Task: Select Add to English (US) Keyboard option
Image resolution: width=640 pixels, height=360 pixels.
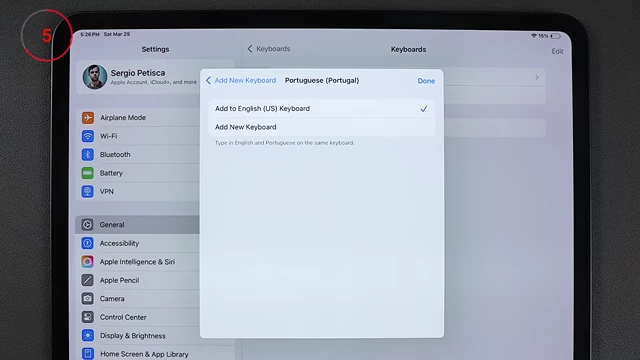Action: pyautogui.click(x=322, y=109)
